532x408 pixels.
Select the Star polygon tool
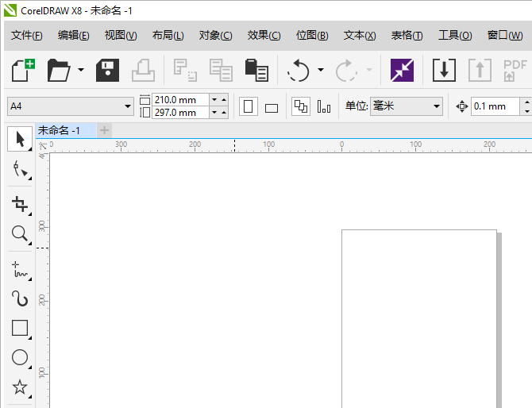20,387
